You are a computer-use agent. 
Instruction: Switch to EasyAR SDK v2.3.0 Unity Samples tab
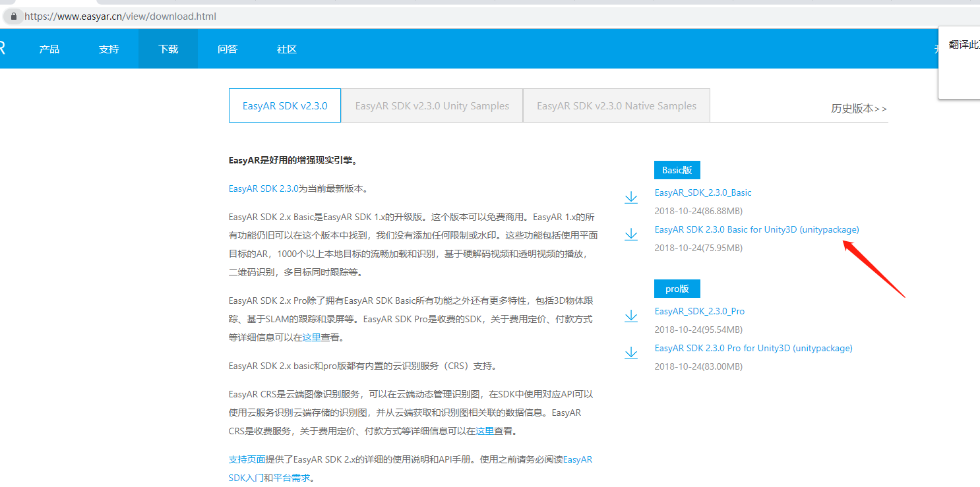point(432,105)
